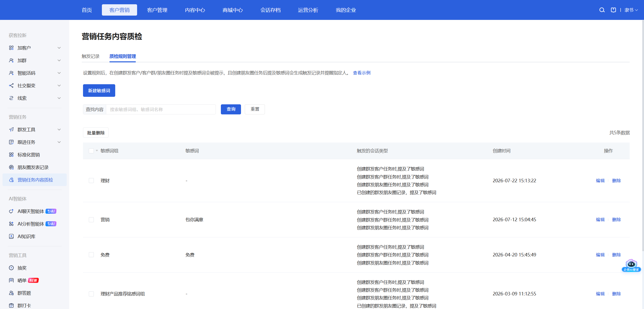644x309 pixels.
Task: Click the 社交裂变 share icon
Action: [x=11, y=85]
